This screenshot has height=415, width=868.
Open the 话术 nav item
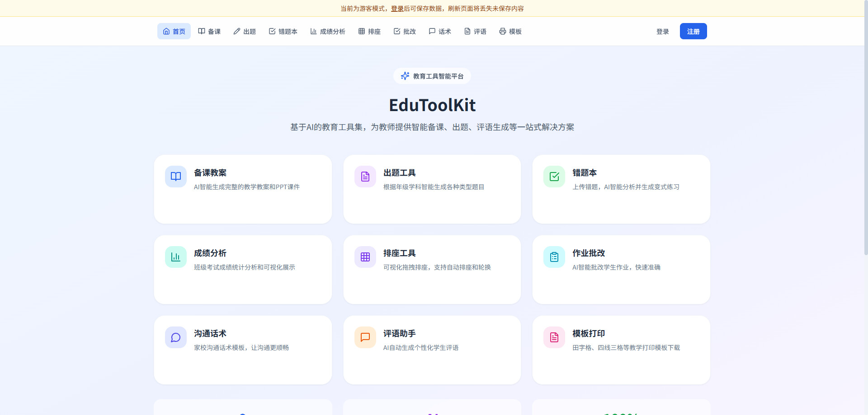440,31
